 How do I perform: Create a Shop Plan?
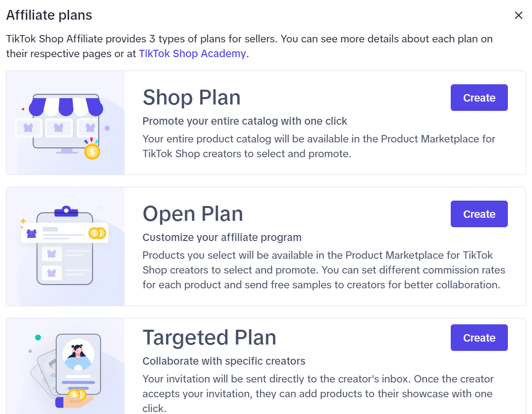coord(479,98)
